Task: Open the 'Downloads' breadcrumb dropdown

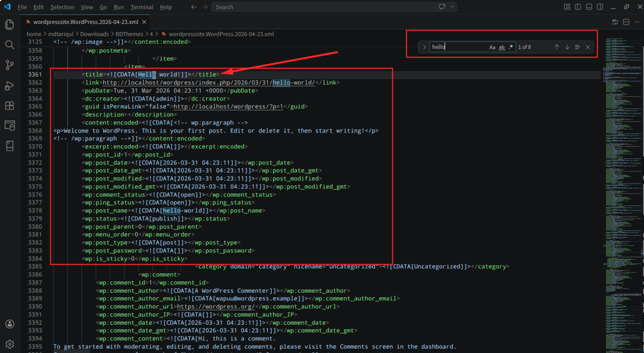Action: (94, 34)
